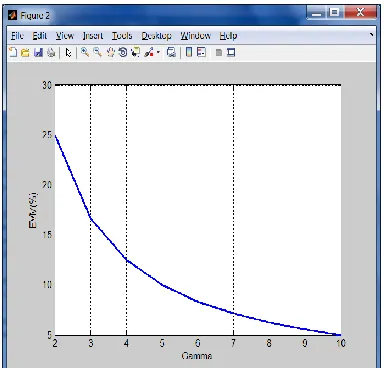The height and width of the screenshot is (368, 384).
Task: Insert a colorbar with the toolbar icon
Action: click(x=189, y=53)
